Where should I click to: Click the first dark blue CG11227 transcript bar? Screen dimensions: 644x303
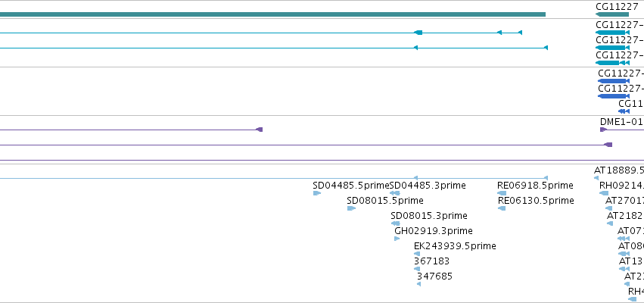click(614, 81)
